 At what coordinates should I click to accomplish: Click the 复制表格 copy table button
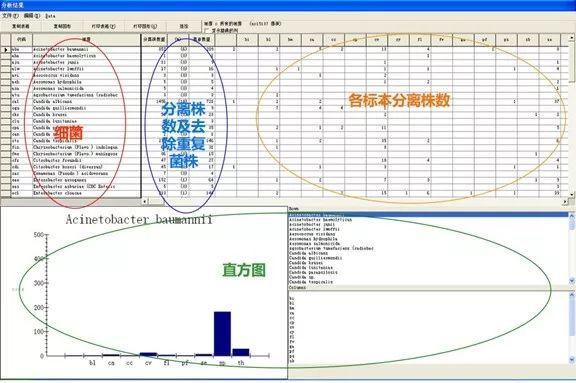coord(21,26)
